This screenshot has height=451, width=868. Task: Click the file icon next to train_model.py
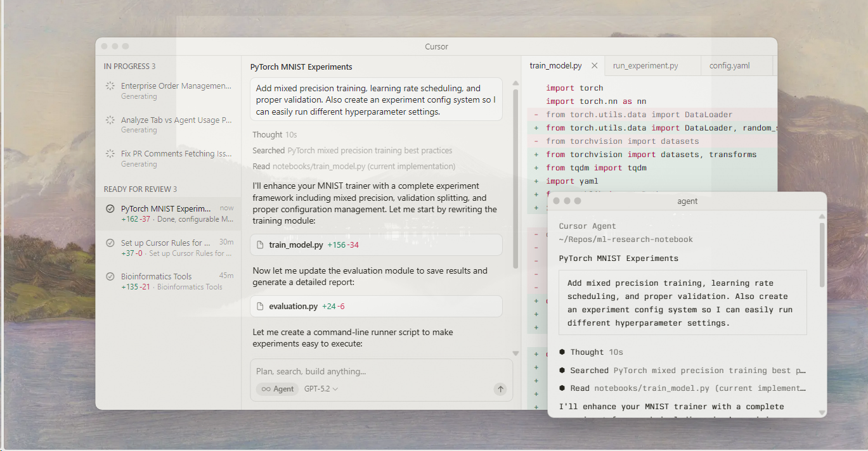pyautogui.click(x=259, y=245)
